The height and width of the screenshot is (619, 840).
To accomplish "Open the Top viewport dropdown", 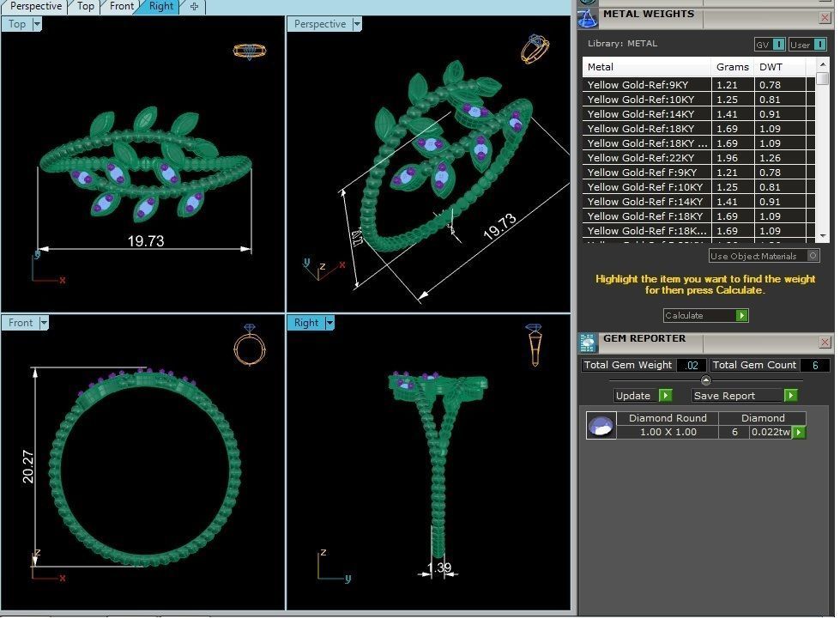I will [35, 24].
